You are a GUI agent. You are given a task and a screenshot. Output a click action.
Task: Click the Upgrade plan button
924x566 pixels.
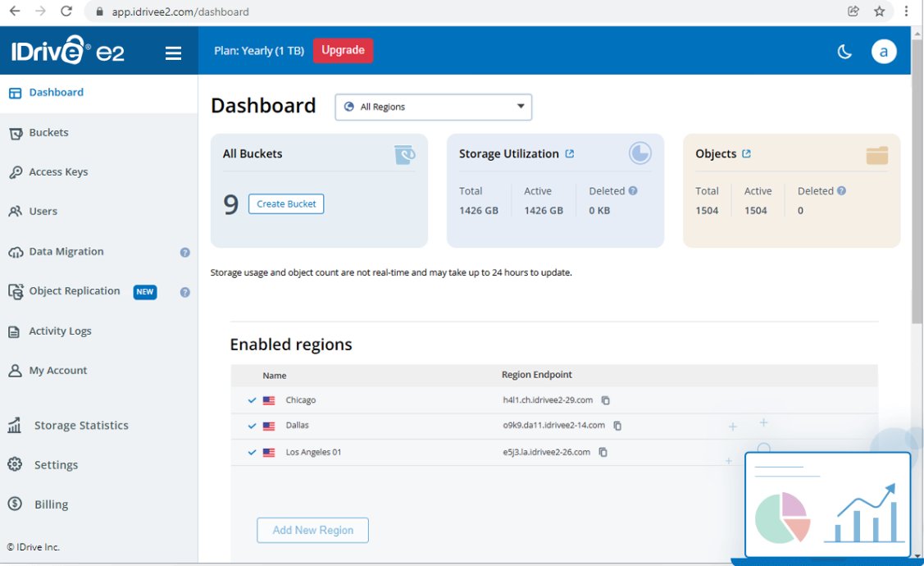click(x=343, y=50)
